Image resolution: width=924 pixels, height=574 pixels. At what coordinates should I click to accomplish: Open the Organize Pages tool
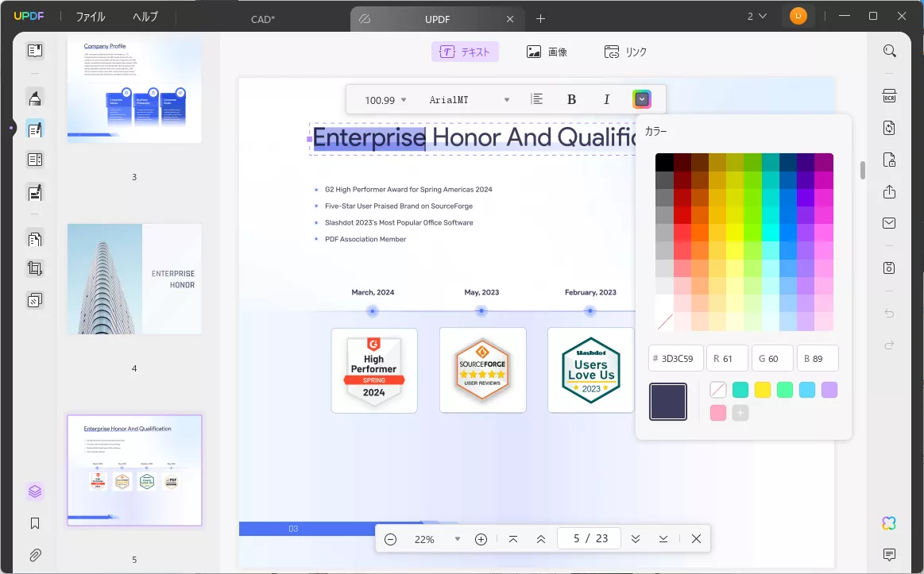coord(35,238)
